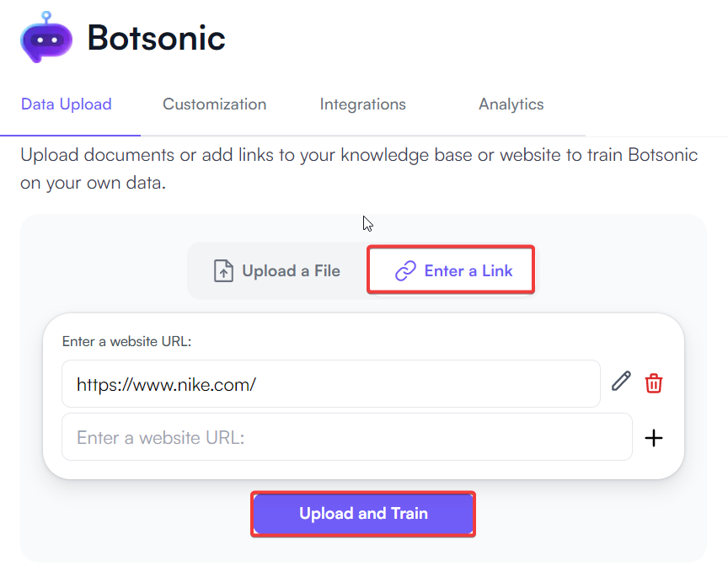Open the Integrations tab
This screenshot has height=582, width=728.
click(x=362, y=104)
